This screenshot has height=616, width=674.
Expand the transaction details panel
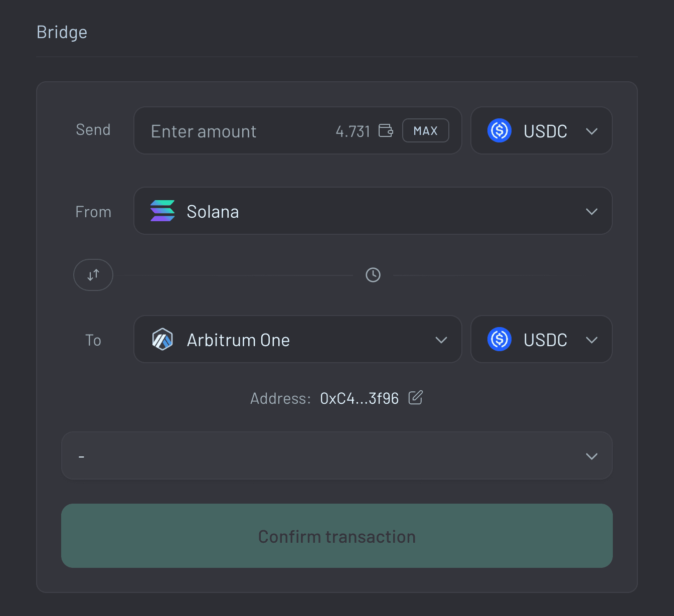tap(592, 456)
